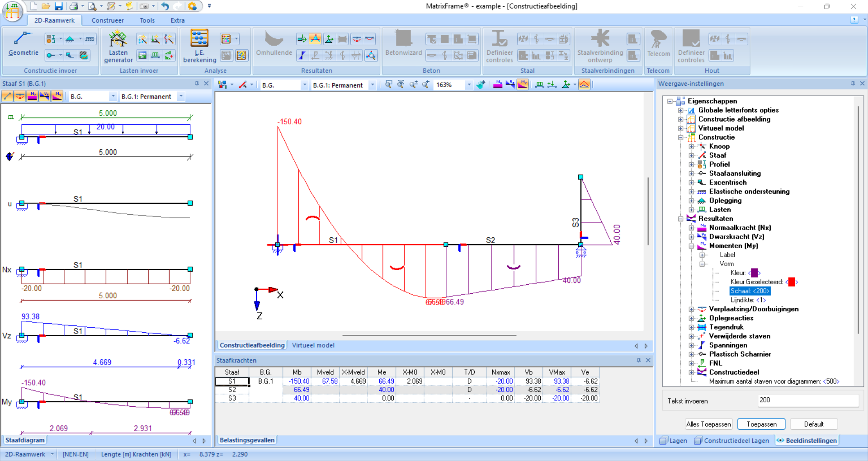The image size is (868, 461).
Task: Click the Tekst invoeren input field
Action: coord(808,400)
